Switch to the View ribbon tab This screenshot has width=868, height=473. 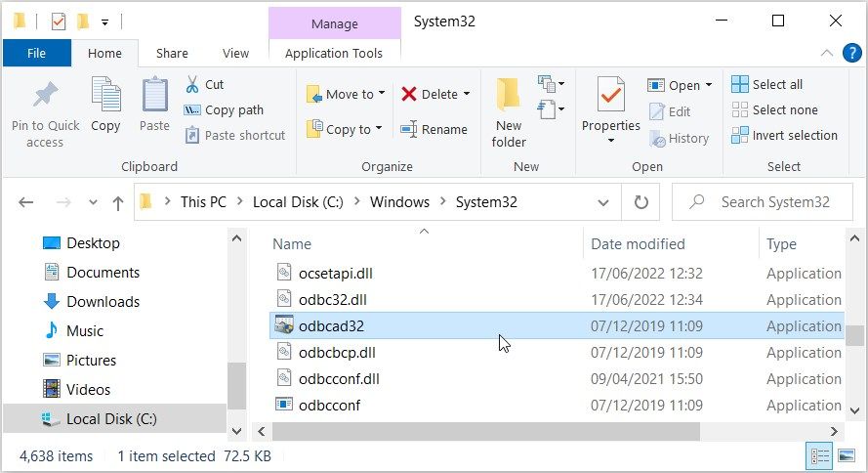tap(236, 54)
